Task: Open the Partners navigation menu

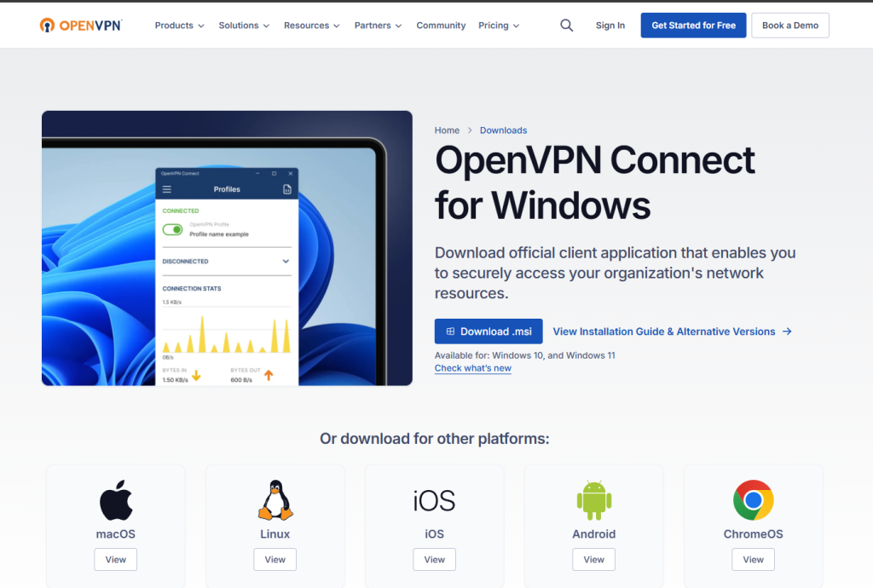Action: coord(378,26)
